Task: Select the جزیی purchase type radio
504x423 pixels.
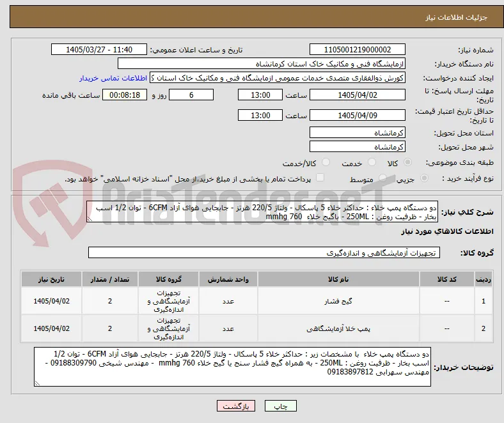Action: [x=424, y=178]
